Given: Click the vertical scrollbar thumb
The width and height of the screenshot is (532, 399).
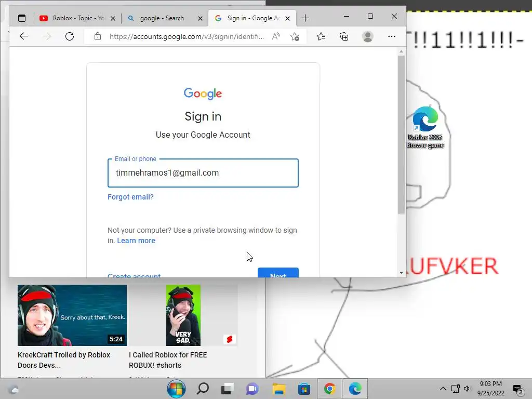Looking at the screenshot, I should pos(402,135).
